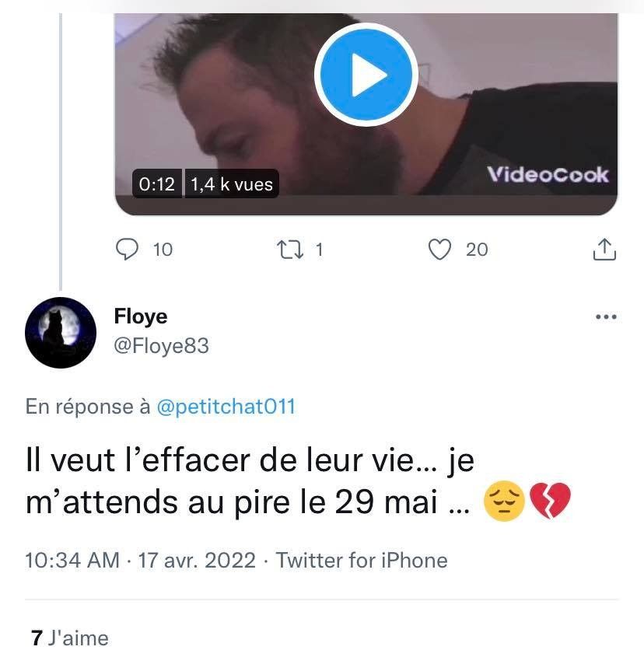Click the 1,4 k vues view count
The image size is (644, 664).
click(x=232, y=184)
